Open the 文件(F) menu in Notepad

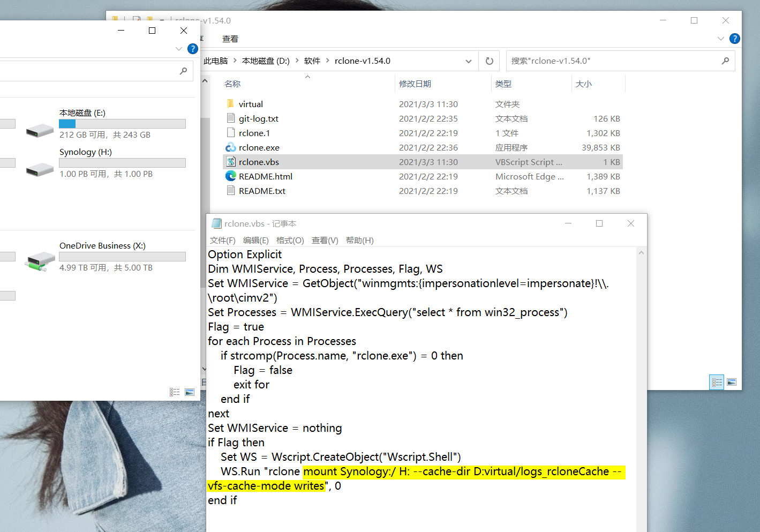pyautogui.click(x=223, y=241)
